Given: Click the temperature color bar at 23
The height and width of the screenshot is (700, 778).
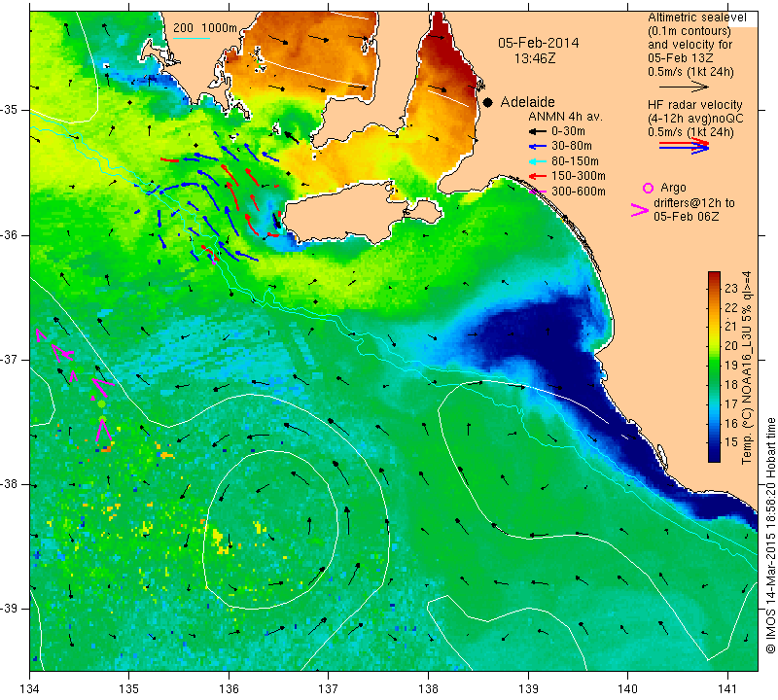Looking at the screenshot, I should pos(714,289).
